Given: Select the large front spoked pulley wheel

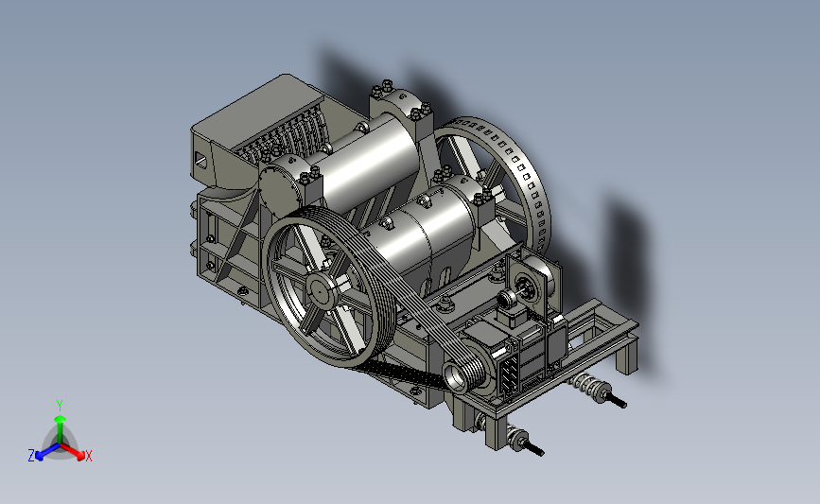Looking at the screenshot, I should (329, 287).
